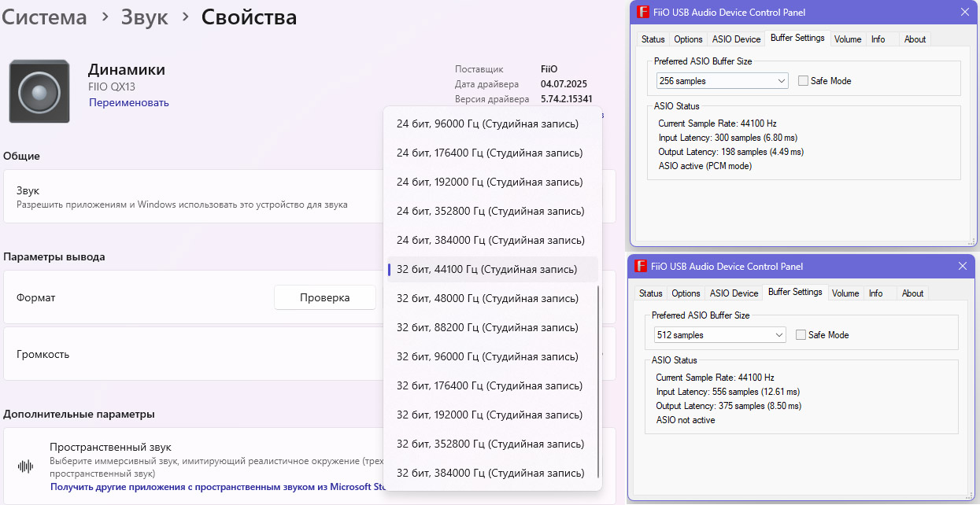The width and height of the screenshot is (980, 505).
Task: Select 24 бит, 176400 Гц format
Action: click(492, 153)
